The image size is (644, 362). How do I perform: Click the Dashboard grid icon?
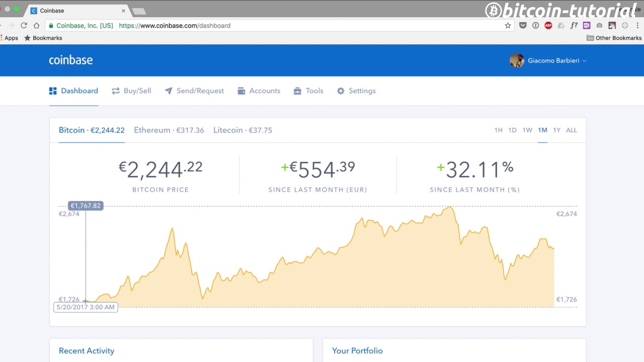tap(53, 91)
